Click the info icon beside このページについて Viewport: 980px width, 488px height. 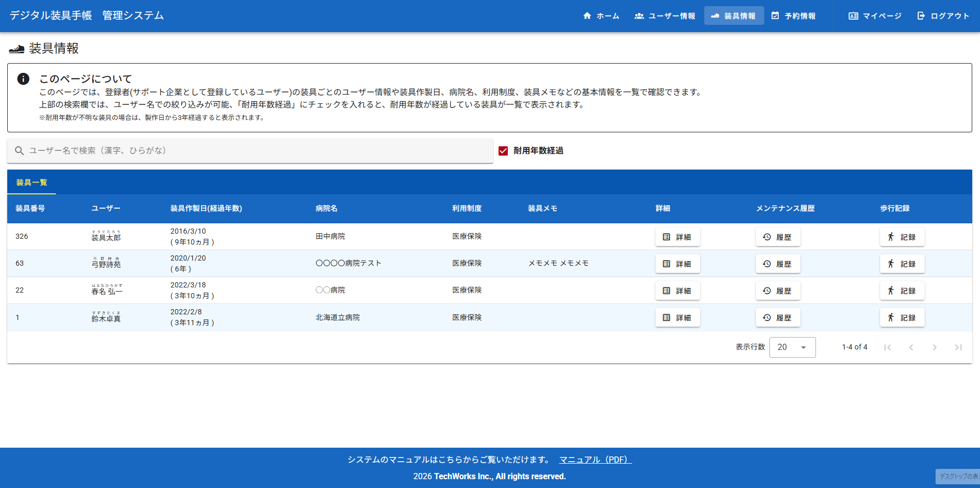(23, 79)
